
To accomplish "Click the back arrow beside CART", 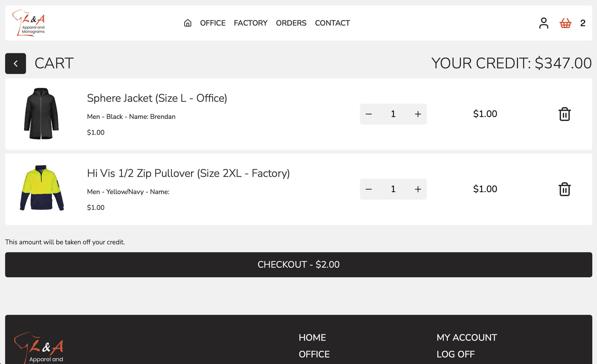I will click(x=16, y=63).
